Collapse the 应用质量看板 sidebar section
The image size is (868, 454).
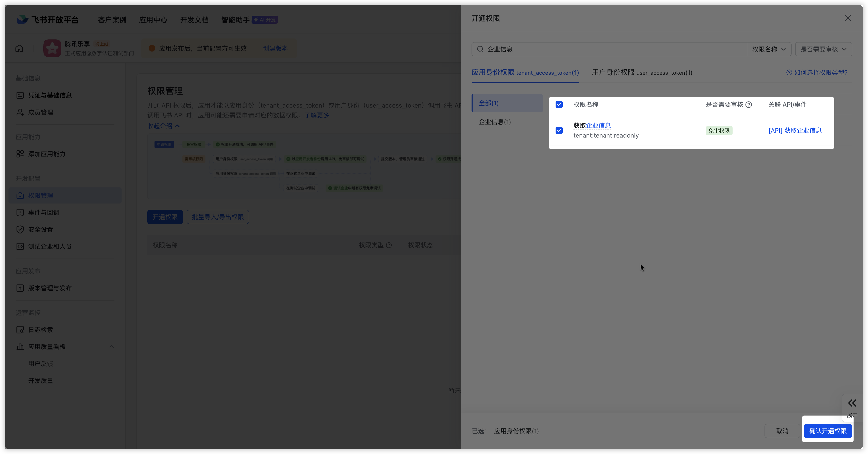click(112, 347)
